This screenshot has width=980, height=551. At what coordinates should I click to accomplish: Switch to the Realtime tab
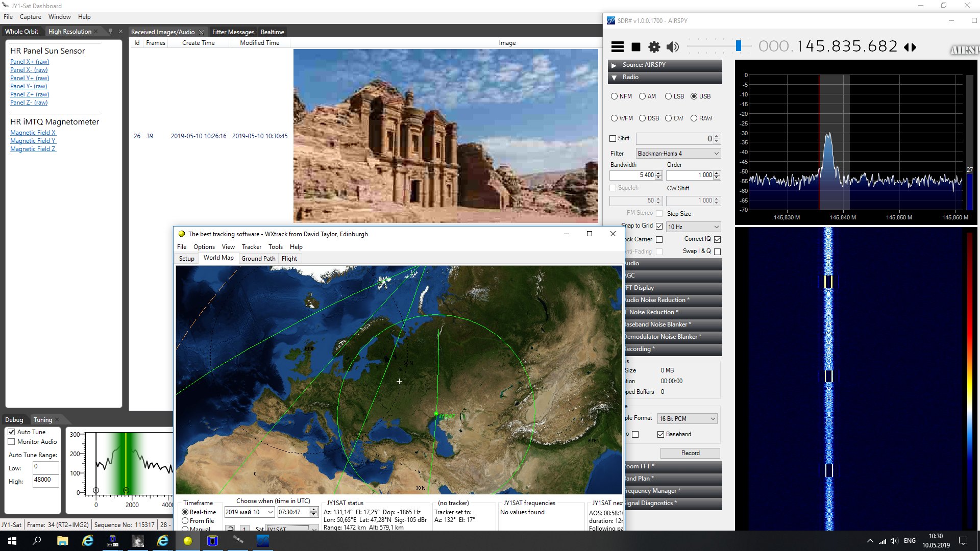pos(273,32)
